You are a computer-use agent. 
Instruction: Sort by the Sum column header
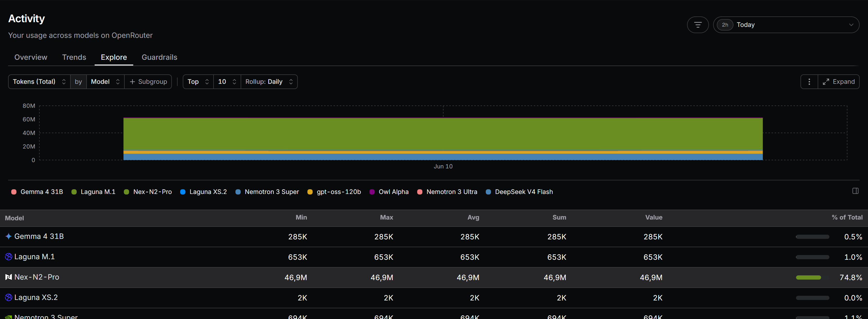point(559,217)
